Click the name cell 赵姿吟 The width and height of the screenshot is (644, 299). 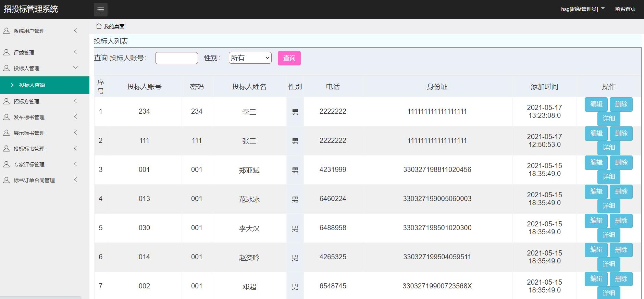coord(249,257)
